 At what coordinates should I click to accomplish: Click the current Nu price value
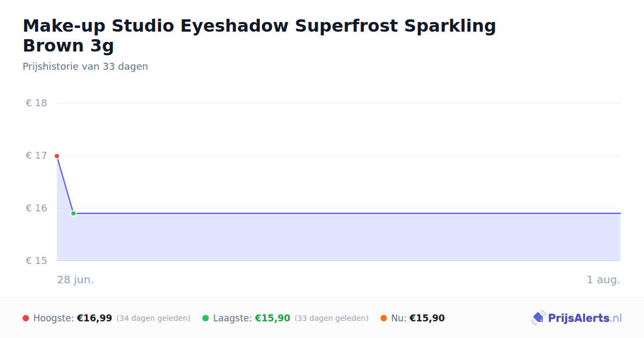pyautogui.click(x=427, y=318)
